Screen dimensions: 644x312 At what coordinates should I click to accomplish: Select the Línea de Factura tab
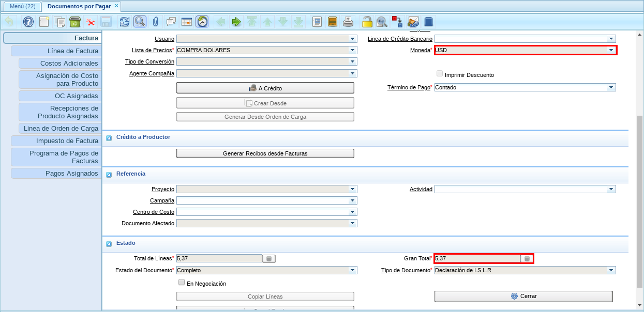(56, 51)
